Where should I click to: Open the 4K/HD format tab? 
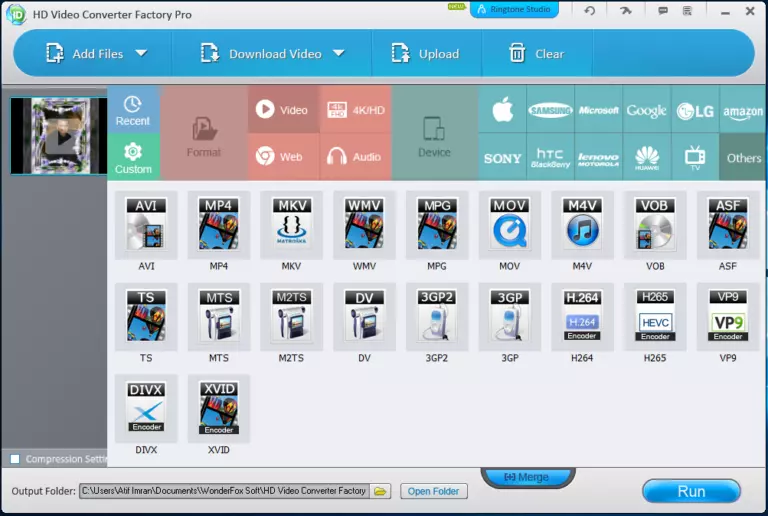pyautogui.click(x=356, y=110)
